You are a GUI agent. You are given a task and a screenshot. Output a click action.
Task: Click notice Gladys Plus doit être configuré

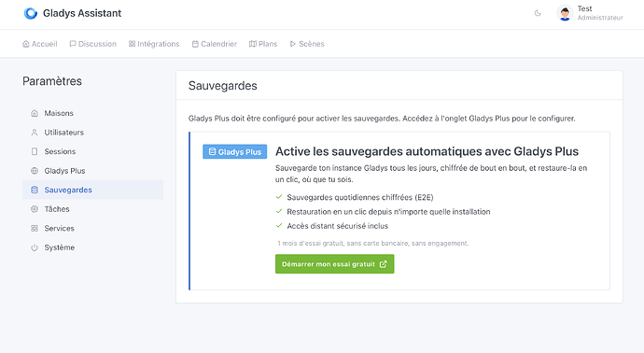tap(382, 119)
